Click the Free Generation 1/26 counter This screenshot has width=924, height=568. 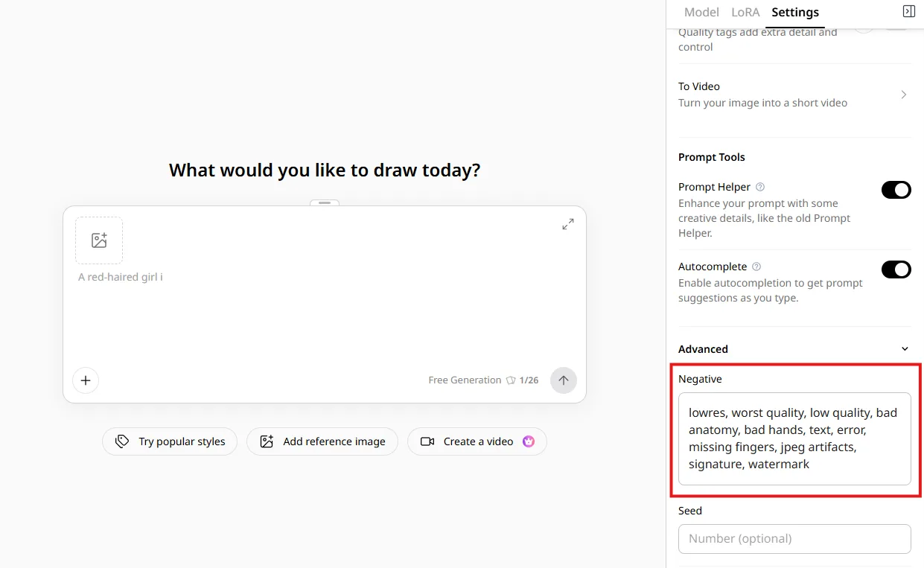tap(483, 380)
